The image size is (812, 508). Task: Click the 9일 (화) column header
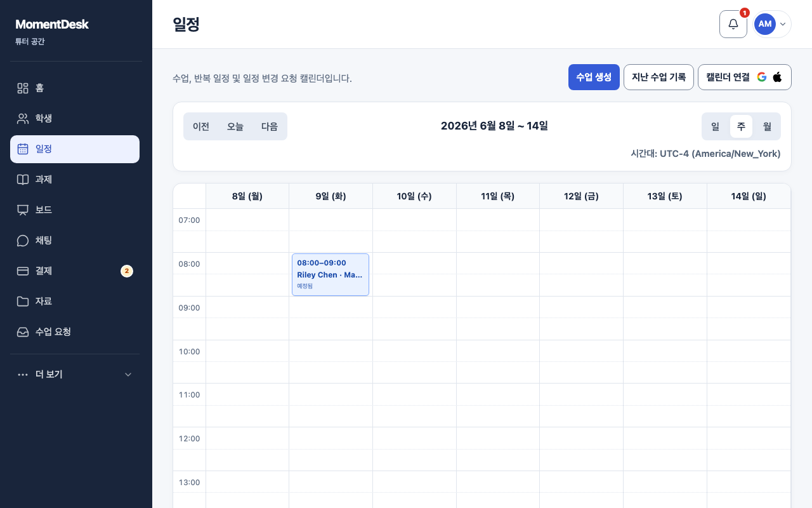[x=331, y=196]
